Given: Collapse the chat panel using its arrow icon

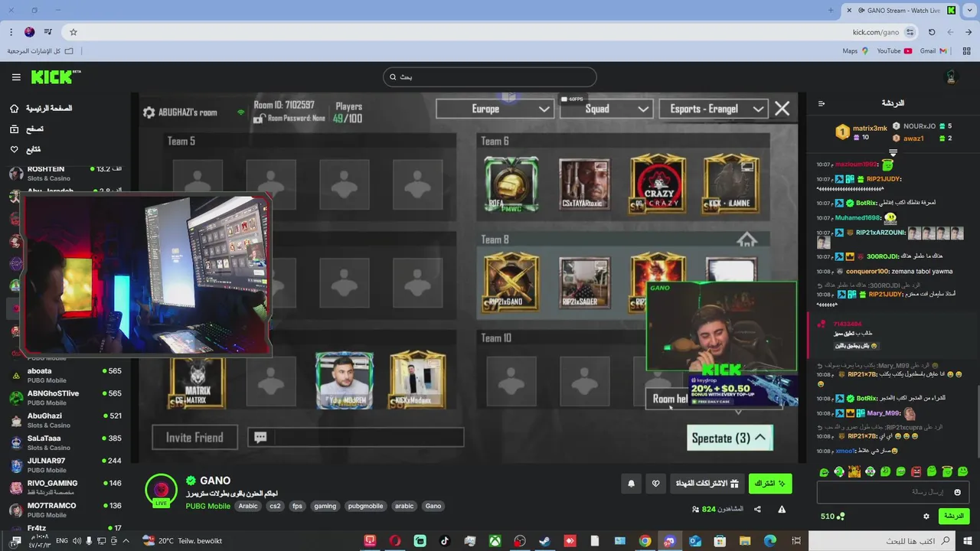Looking at the screenshot, I should 822,103.
